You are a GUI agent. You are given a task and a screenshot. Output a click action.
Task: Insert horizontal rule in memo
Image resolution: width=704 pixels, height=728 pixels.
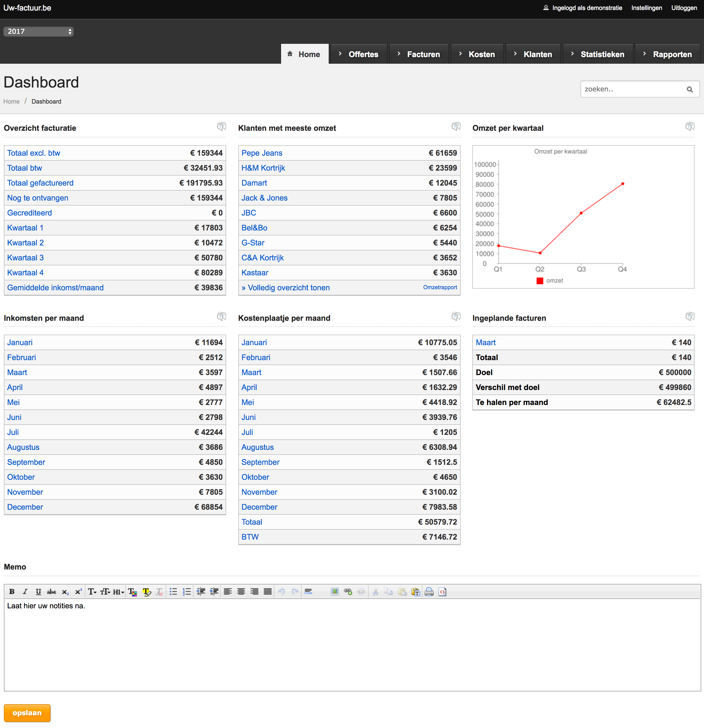pyautogui.click(x=308, y=592)
